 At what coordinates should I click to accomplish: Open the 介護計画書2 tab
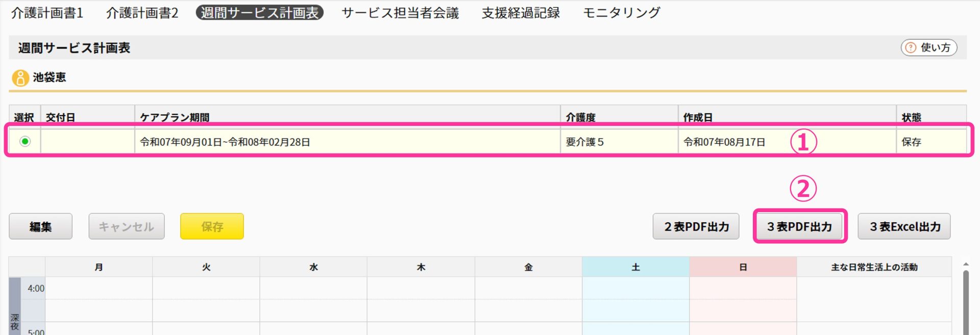pyautogui.click(x=142, y=13)
